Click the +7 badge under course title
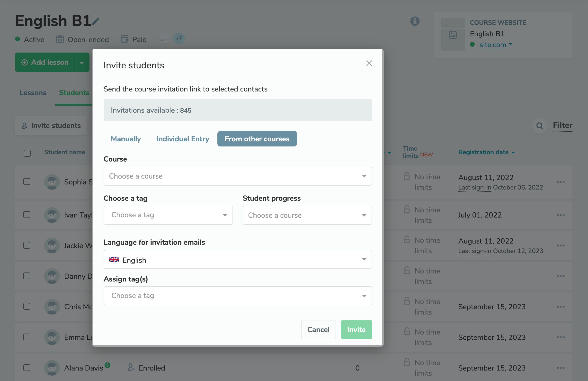 tap(179, 39)
